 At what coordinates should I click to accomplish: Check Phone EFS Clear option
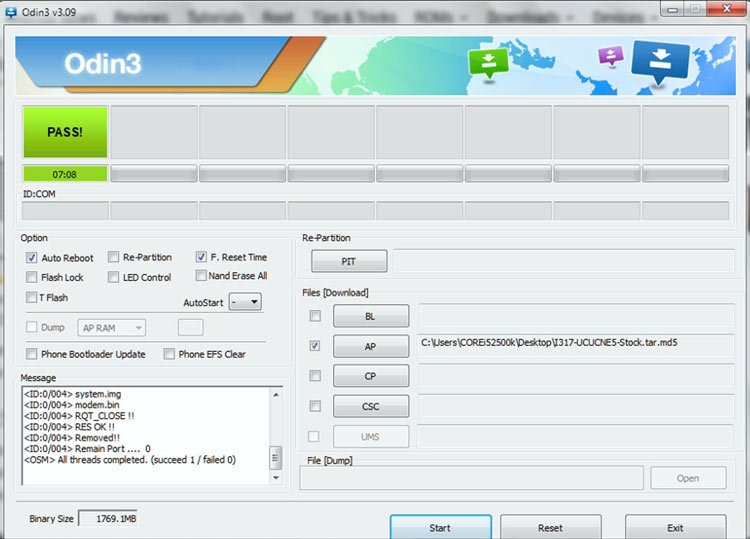tap(169, 354)
